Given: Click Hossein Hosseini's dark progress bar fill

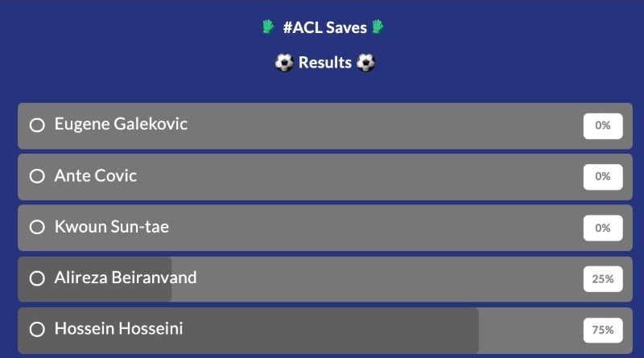Looking at the screenshot, I should tap(248, 331).
